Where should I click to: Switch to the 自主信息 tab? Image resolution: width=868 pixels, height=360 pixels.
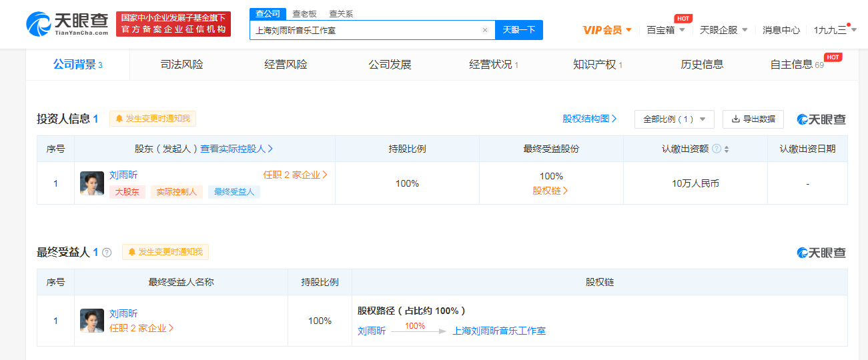tap(797, 65)
